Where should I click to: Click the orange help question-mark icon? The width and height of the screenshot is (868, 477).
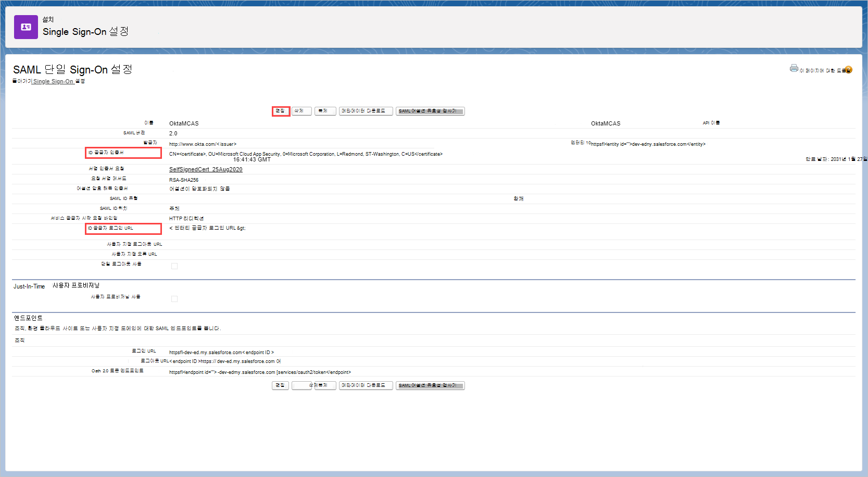[849, 70]
